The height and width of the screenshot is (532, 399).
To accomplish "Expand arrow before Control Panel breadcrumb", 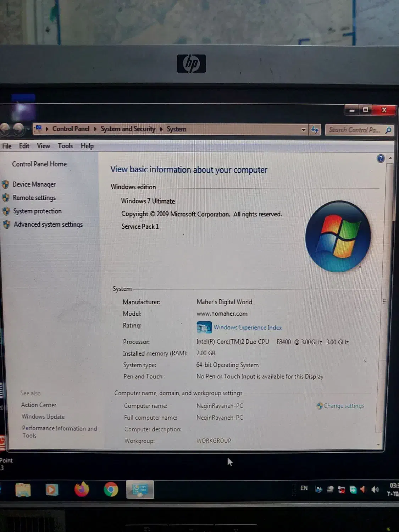I will tap(47, 129).
